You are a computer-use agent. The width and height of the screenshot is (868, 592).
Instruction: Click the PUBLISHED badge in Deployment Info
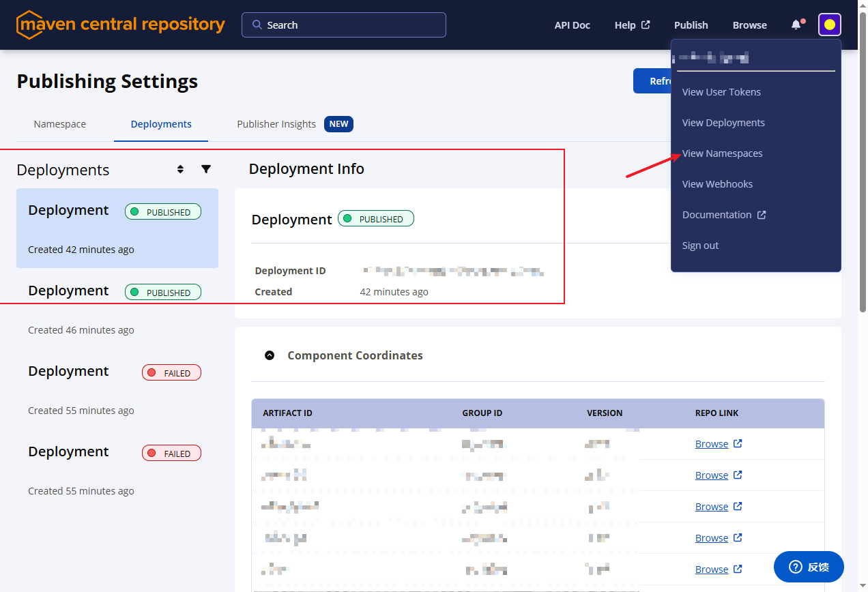376,219
